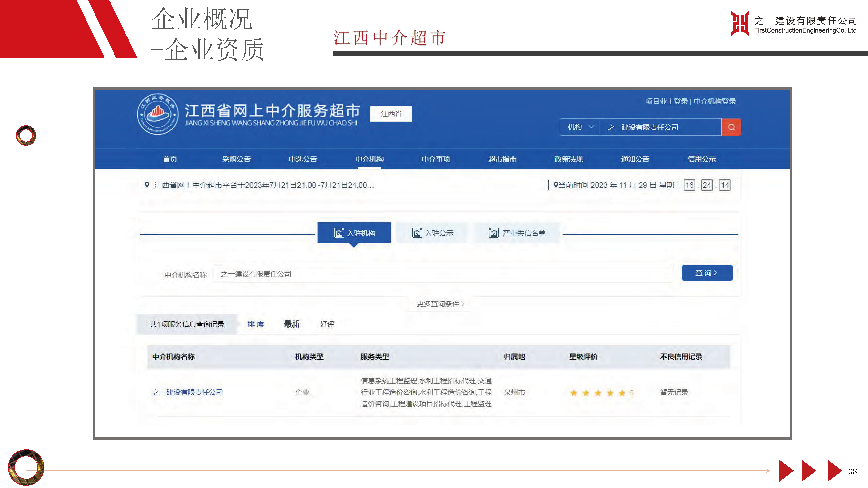Click the 泉州市 cell
Viewport: 868px width, 488px height.
point(514,392)
